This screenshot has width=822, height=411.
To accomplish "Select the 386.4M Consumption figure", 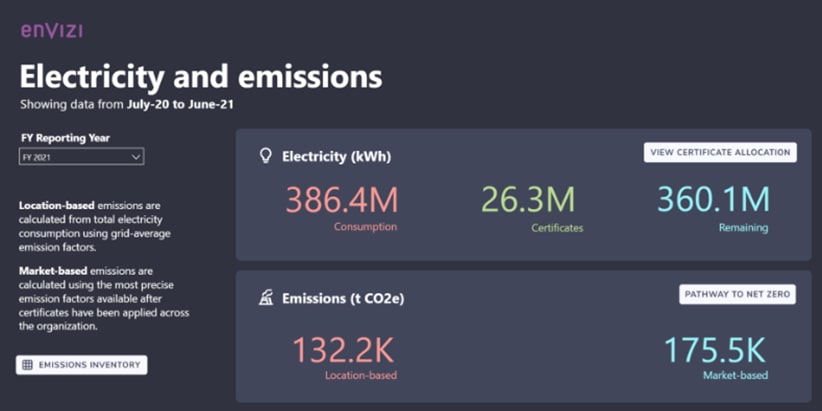I will coord(342,200).
